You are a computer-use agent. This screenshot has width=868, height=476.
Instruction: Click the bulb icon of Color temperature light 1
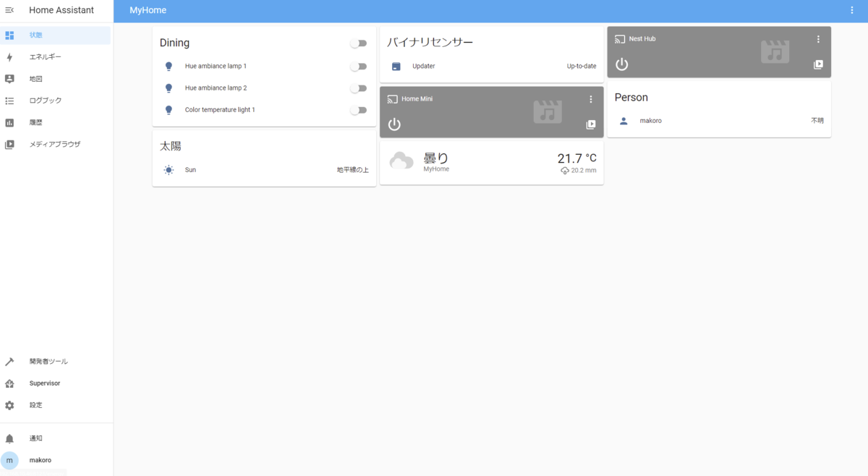[x=169, y=110]
